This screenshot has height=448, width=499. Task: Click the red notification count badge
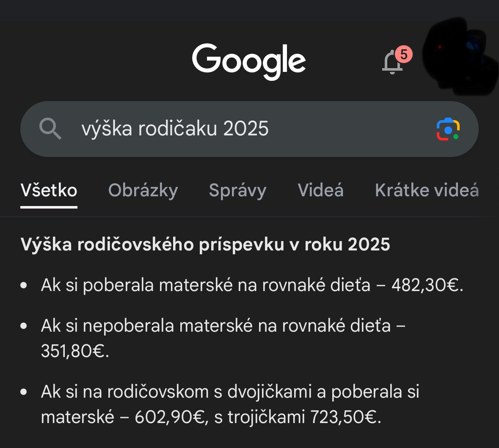click(403, 55)
